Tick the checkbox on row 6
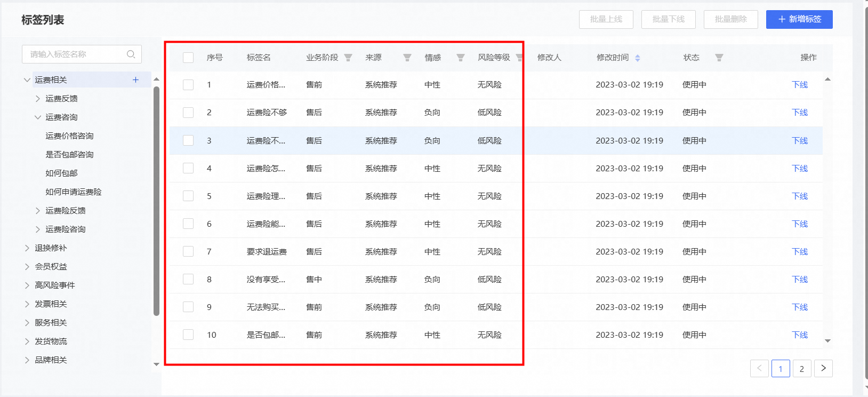868x397 pixels. (x=188, y=224)
